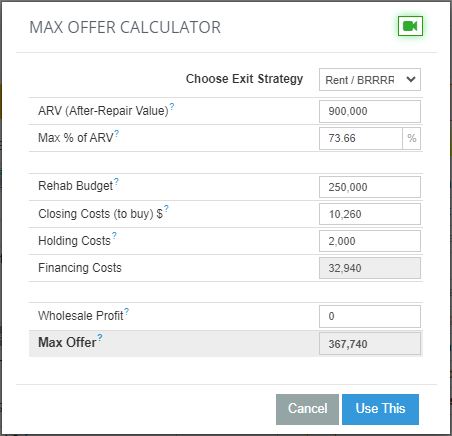Click help icon next to ARV (After-Repair Value)
The width and height of the screenshot is (452, 436).
click(172, 106)
